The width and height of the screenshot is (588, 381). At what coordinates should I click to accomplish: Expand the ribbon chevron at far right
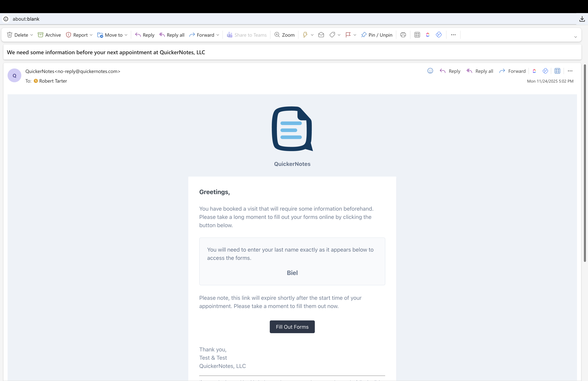click(575, 37)
